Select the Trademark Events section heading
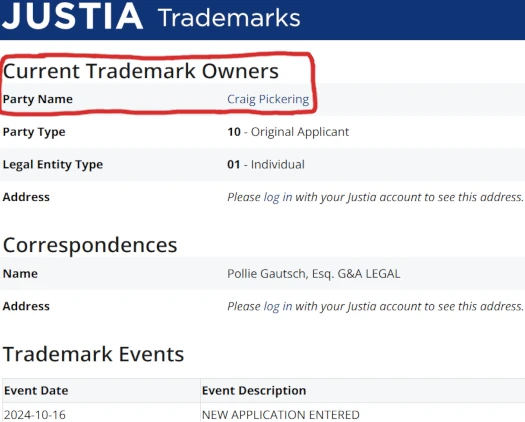The width and height of the screenshot is (525, 422). [93, 354]
